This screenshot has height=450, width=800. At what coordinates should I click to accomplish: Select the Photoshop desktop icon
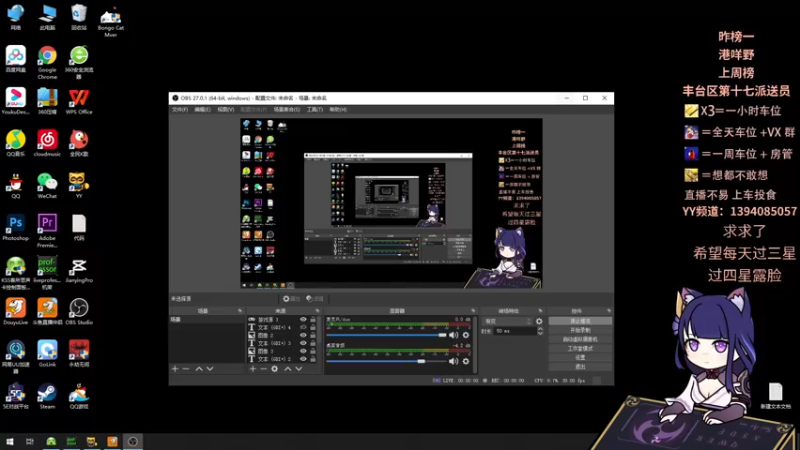point(15,228)
